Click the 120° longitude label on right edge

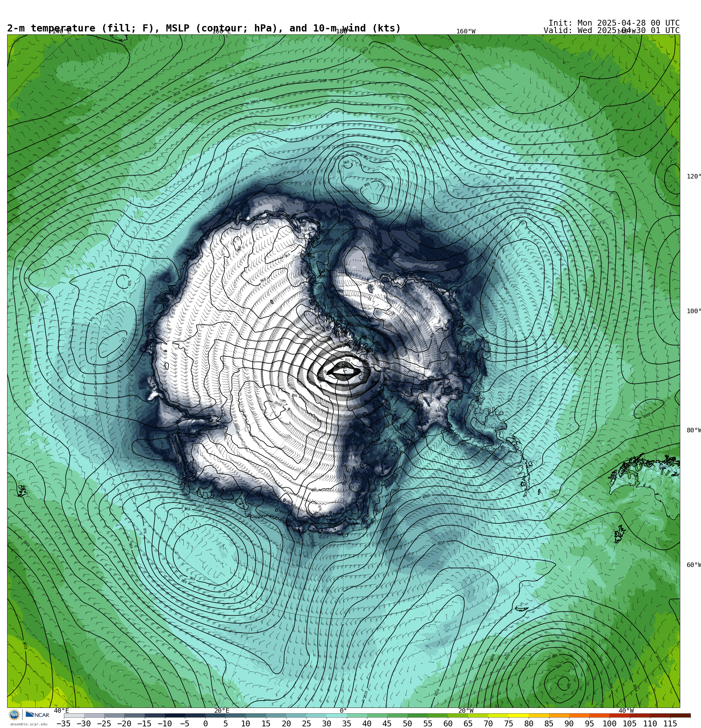(693, 177)
